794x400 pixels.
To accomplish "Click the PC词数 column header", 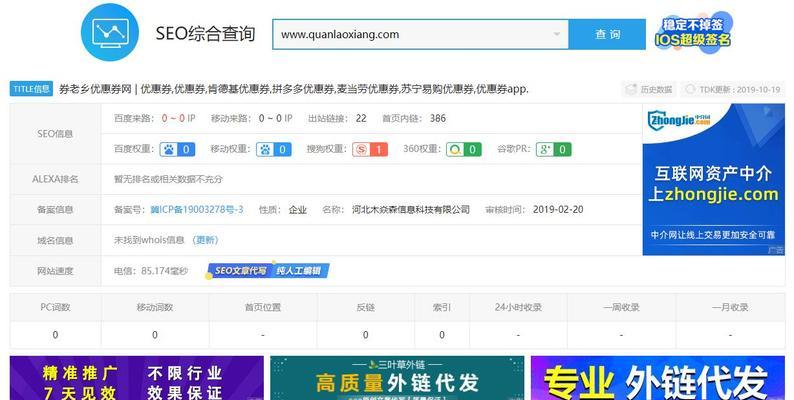I will click(x=55, y=307).
